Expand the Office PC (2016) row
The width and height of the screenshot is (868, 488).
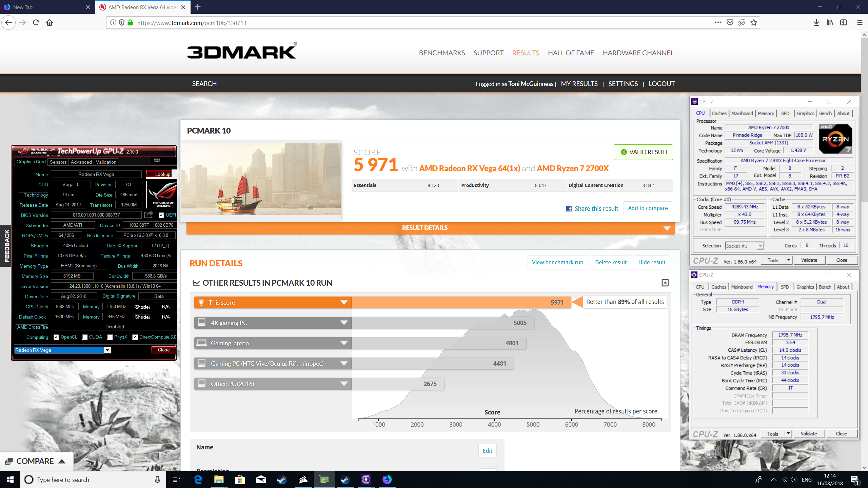(x=344, y=384)
